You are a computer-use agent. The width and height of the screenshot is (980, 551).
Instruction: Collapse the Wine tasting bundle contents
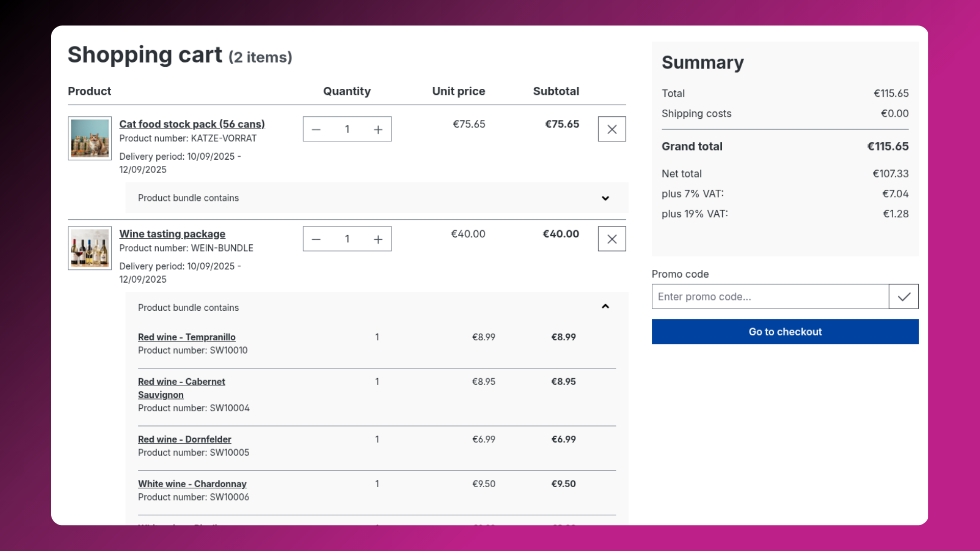605,307
